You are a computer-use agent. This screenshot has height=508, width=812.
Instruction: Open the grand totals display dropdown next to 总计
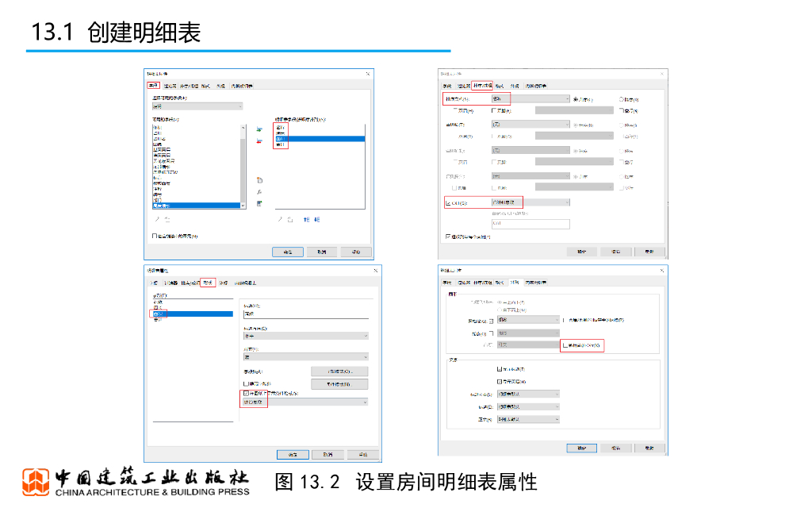click(530, 203)
